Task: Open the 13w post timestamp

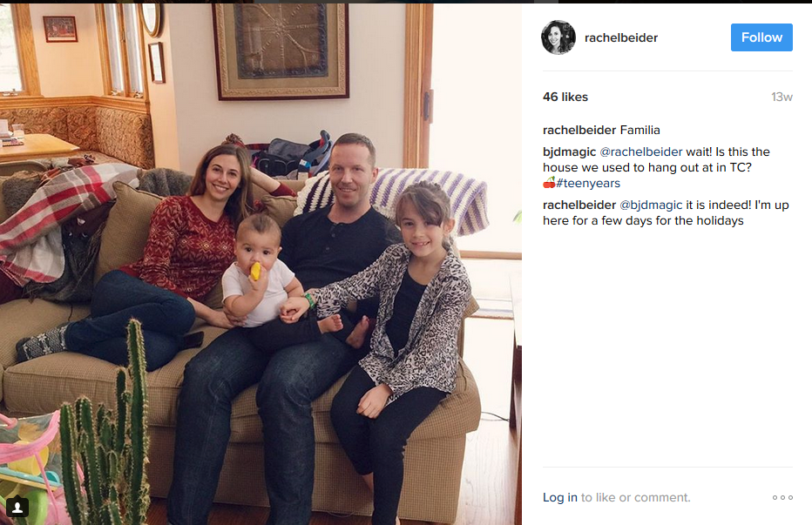Action: point(782,97)
